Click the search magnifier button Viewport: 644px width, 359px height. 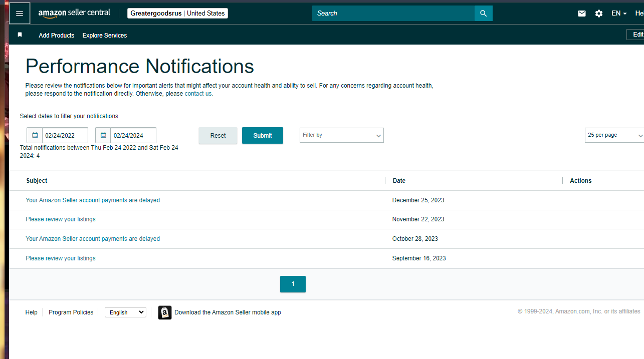[x=483, y=14]
